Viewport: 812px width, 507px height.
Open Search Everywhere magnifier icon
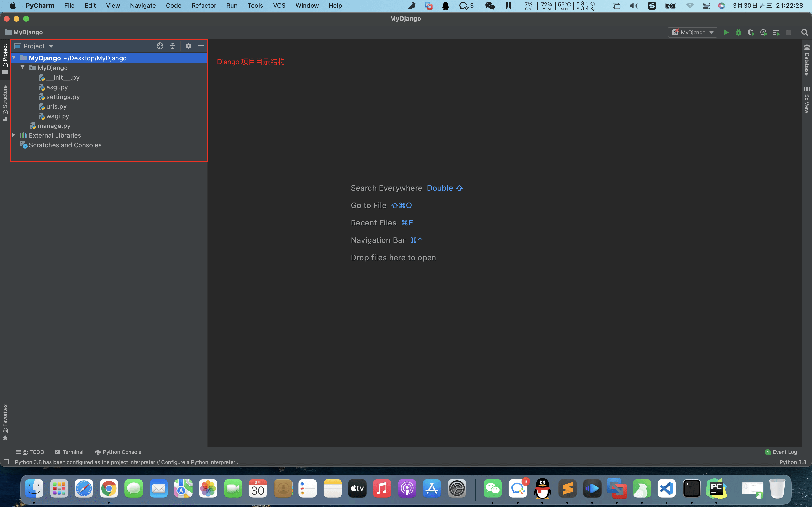point(804,33)
